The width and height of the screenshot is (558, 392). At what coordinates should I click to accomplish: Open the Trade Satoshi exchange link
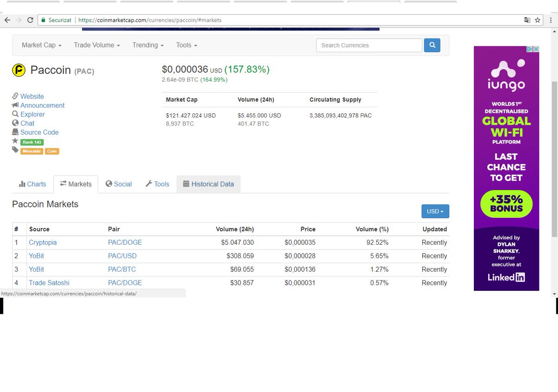pyautogui.click(x=49, y=283)
